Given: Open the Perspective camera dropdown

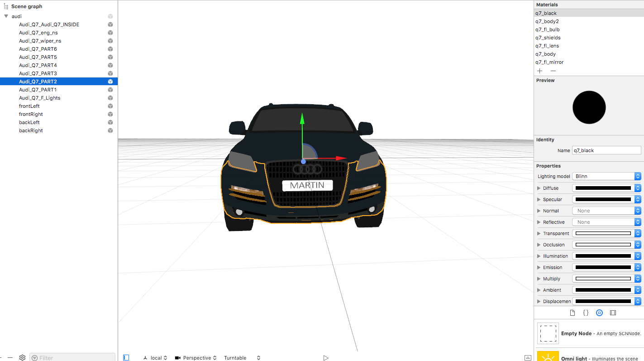Looking at the screenshot, I should point(196,358).
